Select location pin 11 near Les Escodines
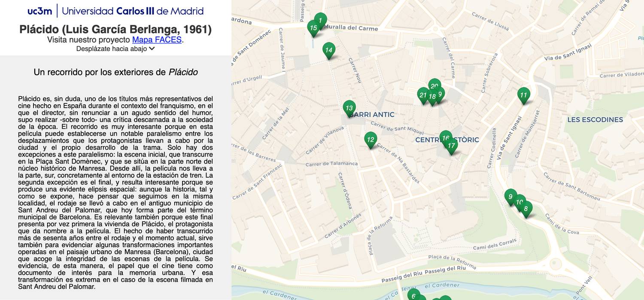644x300 pixels. coord(524,95)
